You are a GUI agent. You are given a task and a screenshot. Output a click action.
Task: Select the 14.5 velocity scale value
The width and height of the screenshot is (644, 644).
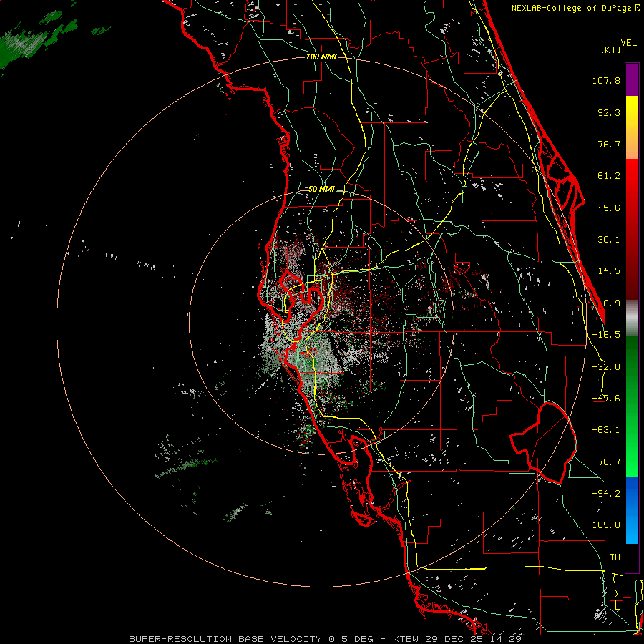609,271
